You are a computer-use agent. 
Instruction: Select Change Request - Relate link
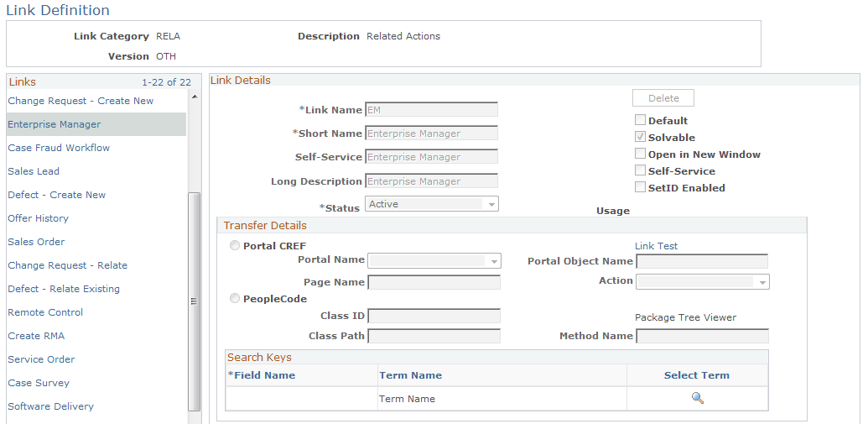(68, 265)
